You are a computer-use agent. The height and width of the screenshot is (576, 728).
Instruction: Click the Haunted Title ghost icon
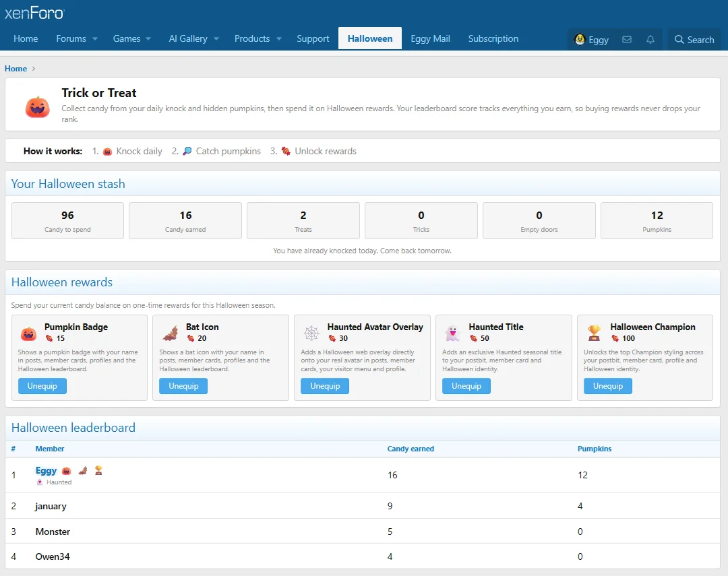point(453,333)
